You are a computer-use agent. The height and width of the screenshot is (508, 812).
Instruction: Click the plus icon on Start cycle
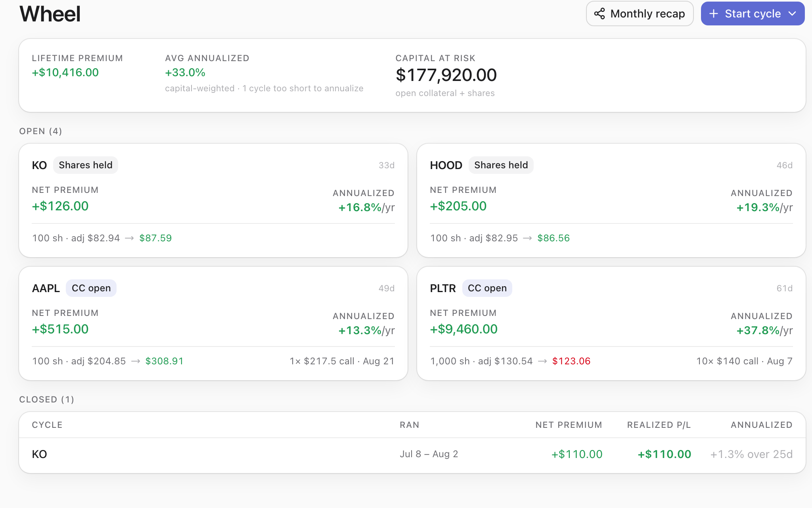[714, 14]
